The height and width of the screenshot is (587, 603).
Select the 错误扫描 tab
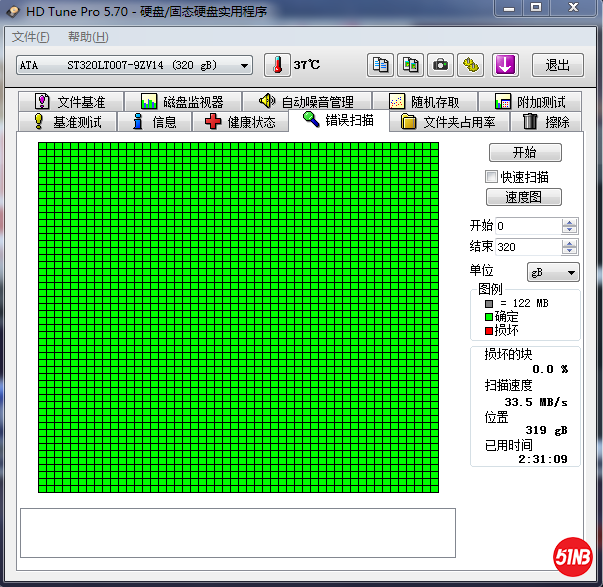(x=339, y=120)
